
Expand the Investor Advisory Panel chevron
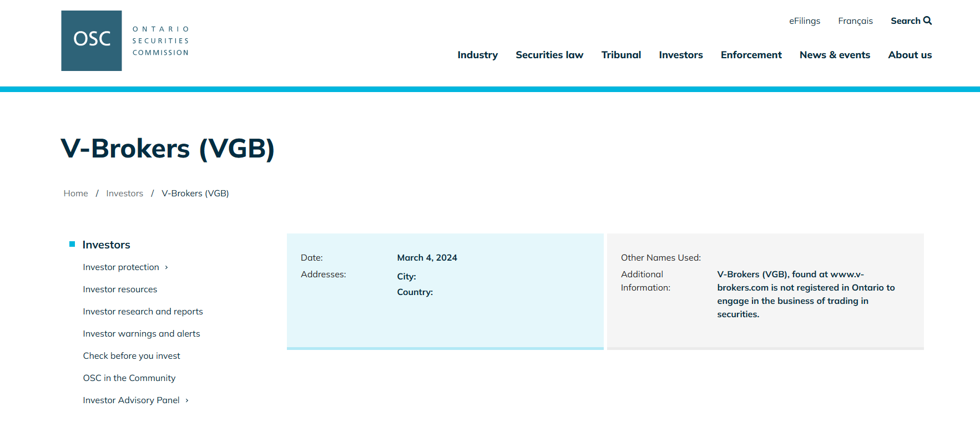tap(187, 400)
